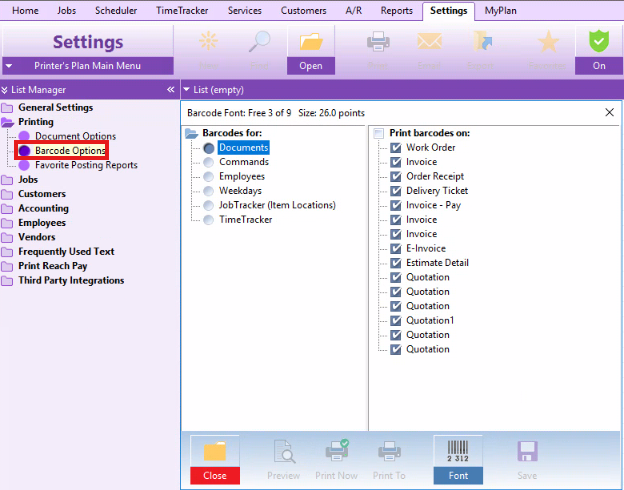
Task: Uncheck the Invoice - Pay checkbox
Action: point(396,205)
